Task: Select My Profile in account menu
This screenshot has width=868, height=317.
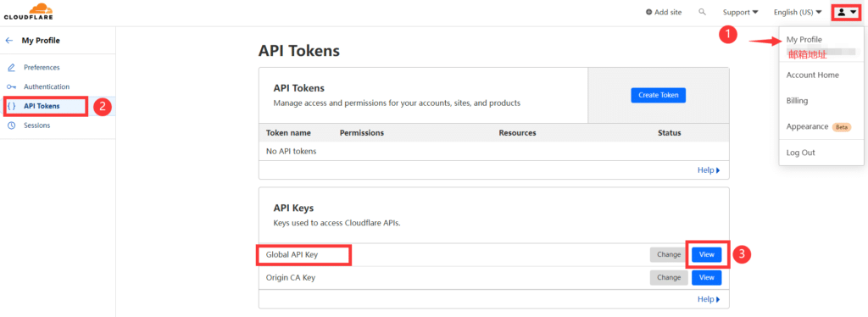Action: pyautogui.click(x=804, y=40)
